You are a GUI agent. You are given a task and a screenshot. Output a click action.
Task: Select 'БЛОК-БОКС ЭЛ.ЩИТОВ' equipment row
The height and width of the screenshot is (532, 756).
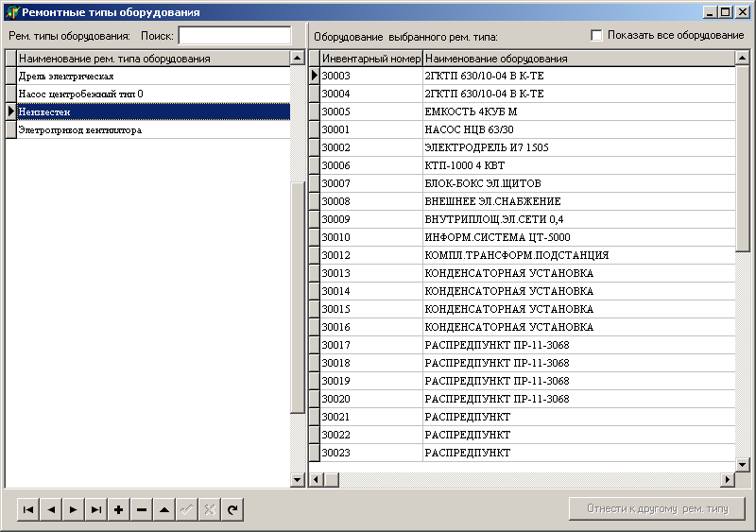pyautogui.click(x=527, y=183)
